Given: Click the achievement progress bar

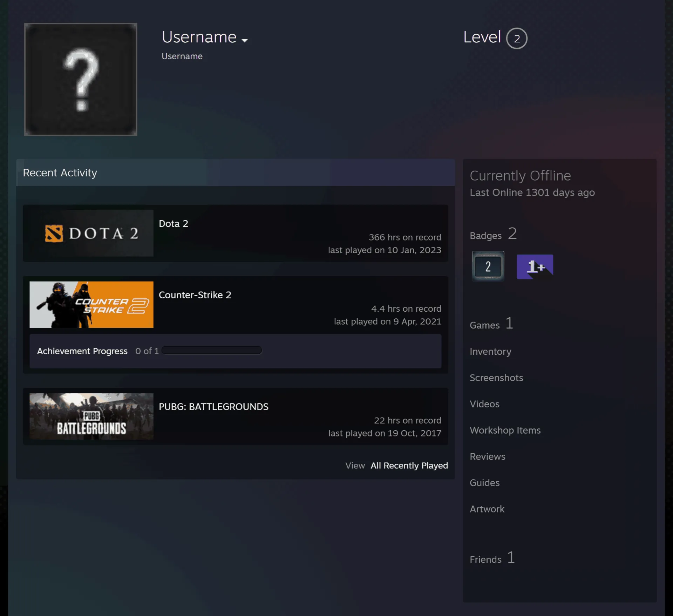Looking at the screenshot, I should pos(212,350).
